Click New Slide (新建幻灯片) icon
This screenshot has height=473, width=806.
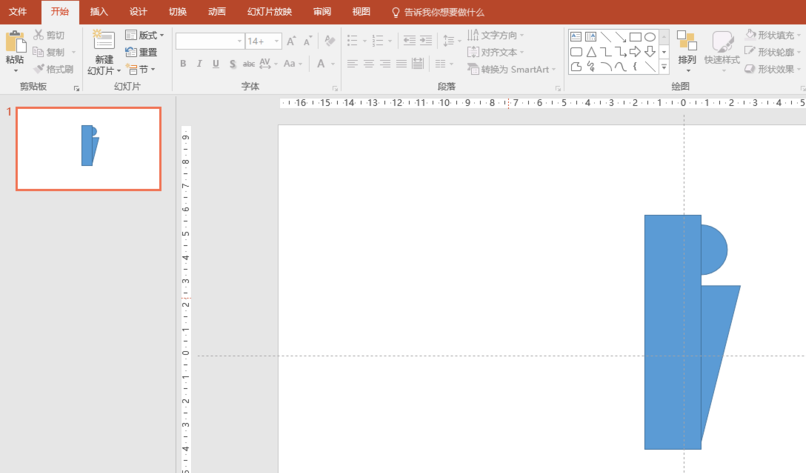(x=104, y=41)
